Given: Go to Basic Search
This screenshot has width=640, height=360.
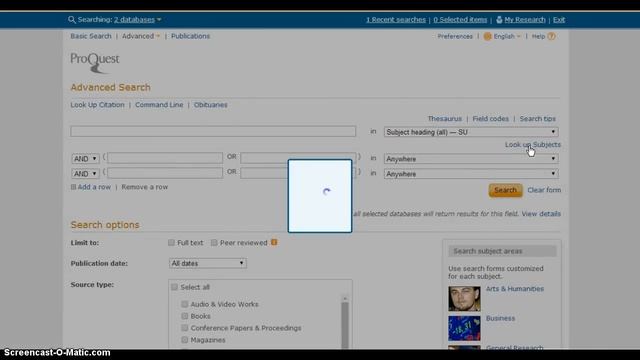Looking at the screenshot, I should point(91,36).
